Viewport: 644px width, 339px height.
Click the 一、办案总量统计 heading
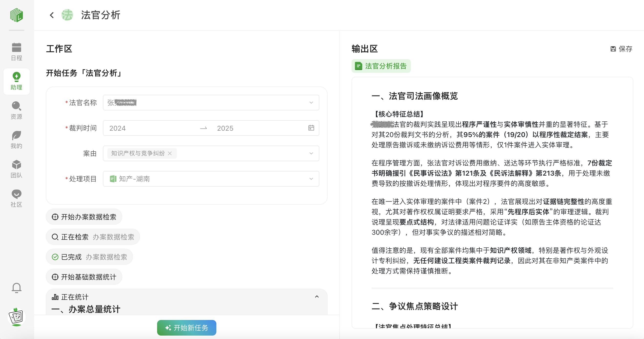coord(86,309)
